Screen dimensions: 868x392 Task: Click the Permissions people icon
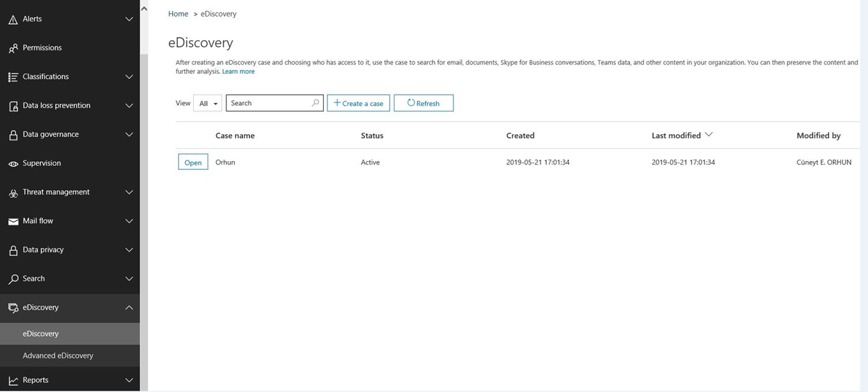click(13, 48)
